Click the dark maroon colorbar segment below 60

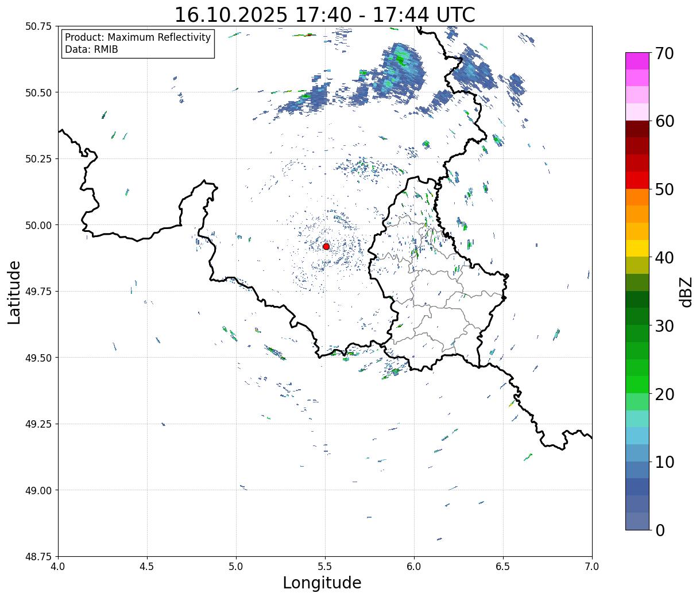point(637,129)
